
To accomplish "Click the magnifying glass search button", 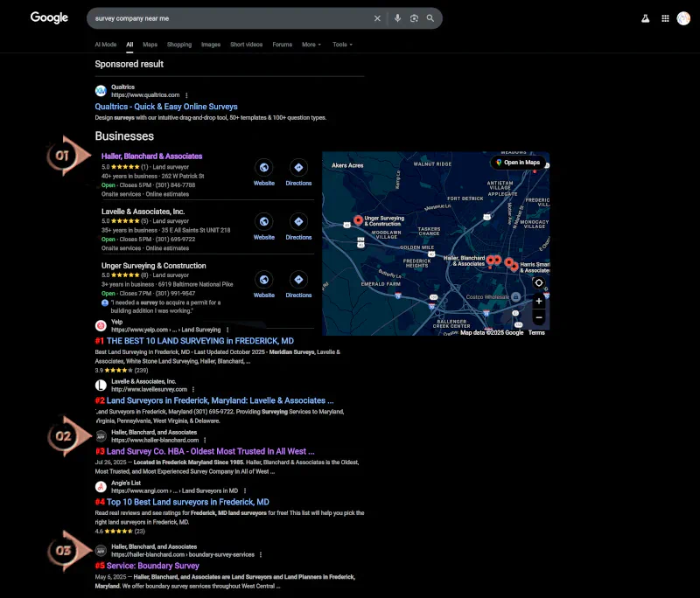I will click(430, 18).
